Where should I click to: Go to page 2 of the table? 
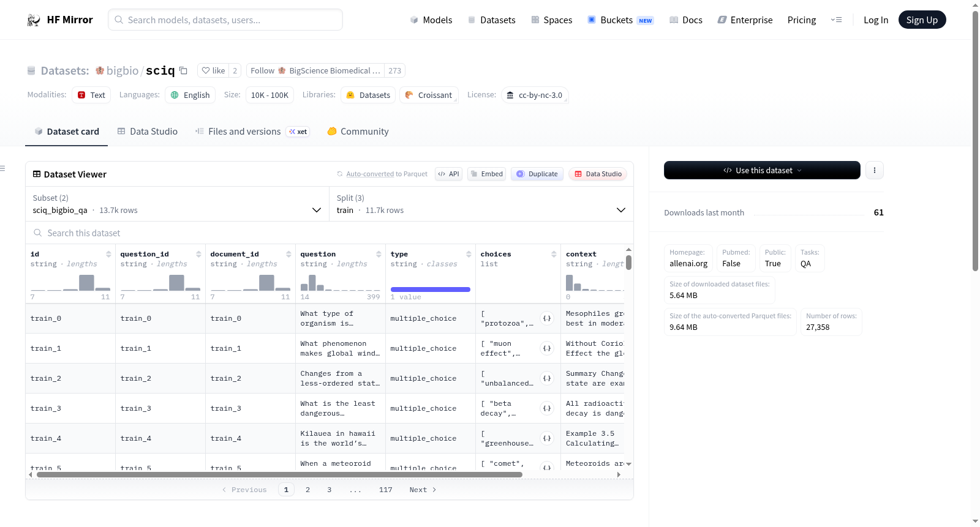(x=307, y=490)
